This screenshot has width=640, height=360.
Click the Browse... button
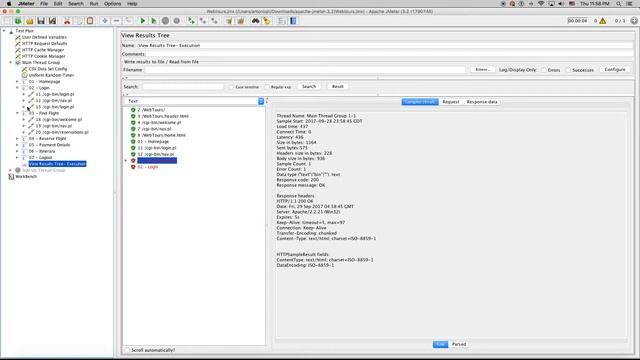482,70
